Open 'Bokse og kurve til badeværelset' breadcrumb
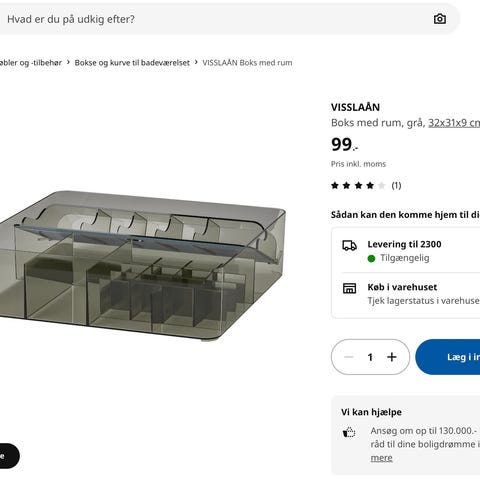Screen dimensions: 480x480 (x=132, y=63)
